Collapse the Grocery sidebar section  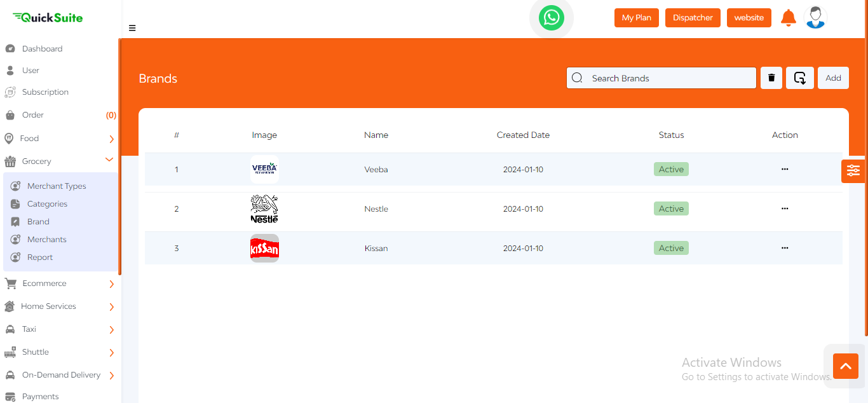coord(109,160)
